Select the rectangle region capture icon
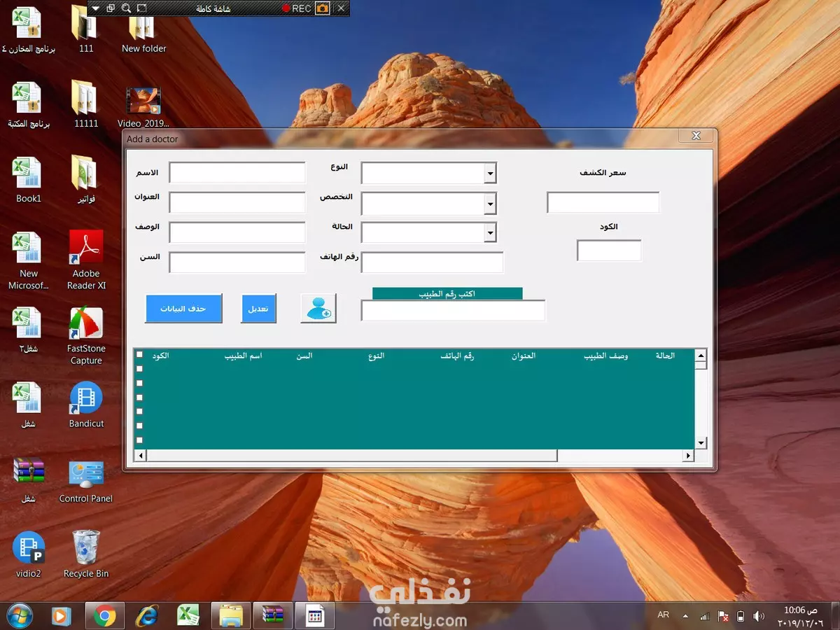The width and height of the screenshot is (840, 630). pos(142,8)
